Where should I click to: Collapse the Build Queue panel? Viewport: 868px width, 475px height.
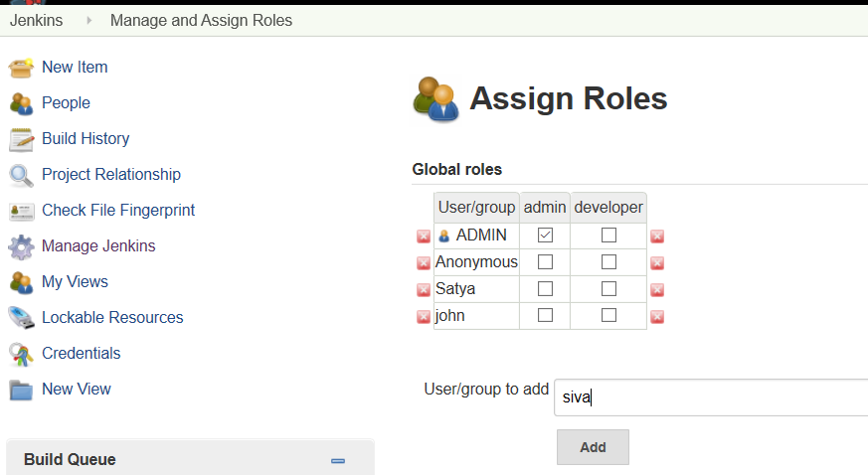click(338, 460)
